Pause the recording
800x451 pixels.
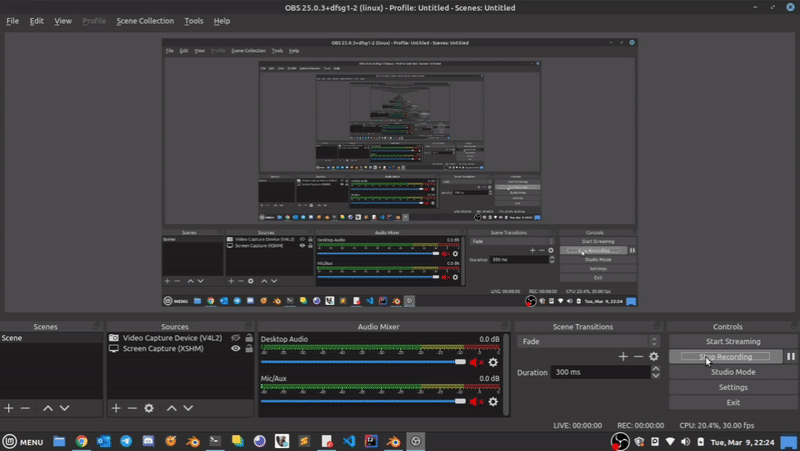790,357
